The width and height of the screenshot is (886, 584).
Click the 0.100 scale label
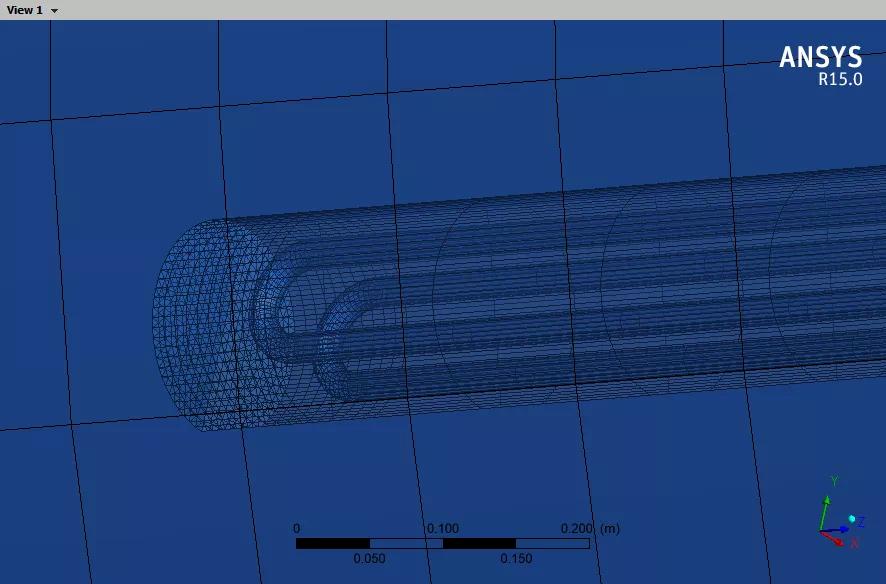pyautogui.click(x=442, y=529)
